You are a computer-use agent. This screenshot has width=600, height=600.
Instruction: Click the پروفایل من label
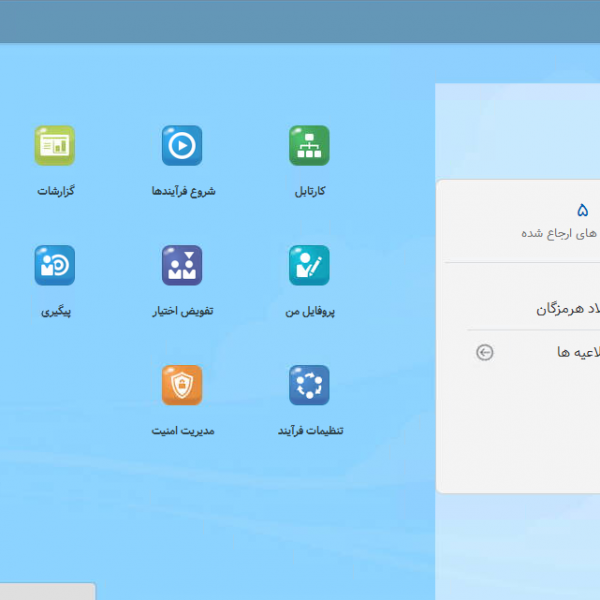click(x=310, y=311)
